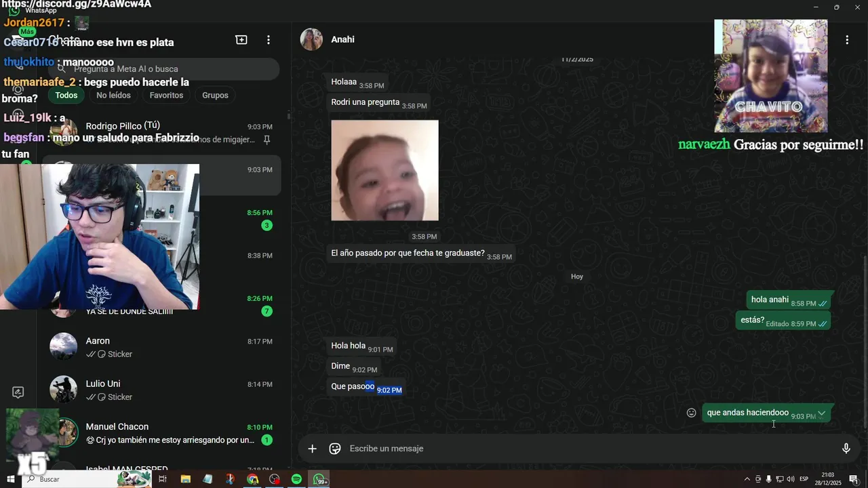
Task: Open Anahi's profile picture in chat header
Action: [x=311, y=39]
